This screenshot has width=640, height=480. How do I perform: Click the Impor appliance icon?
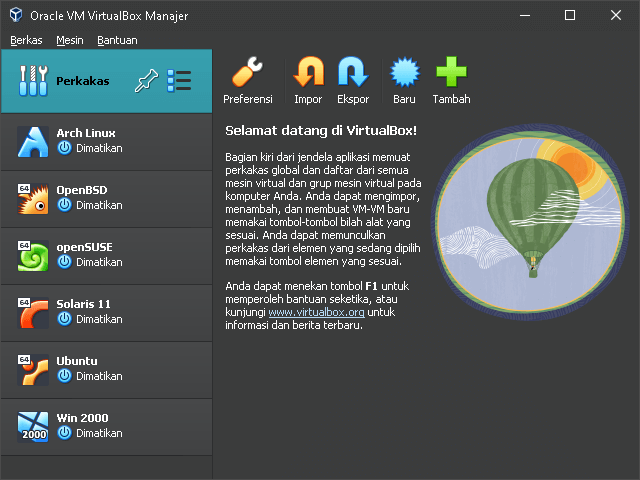(x=308, y=73)
